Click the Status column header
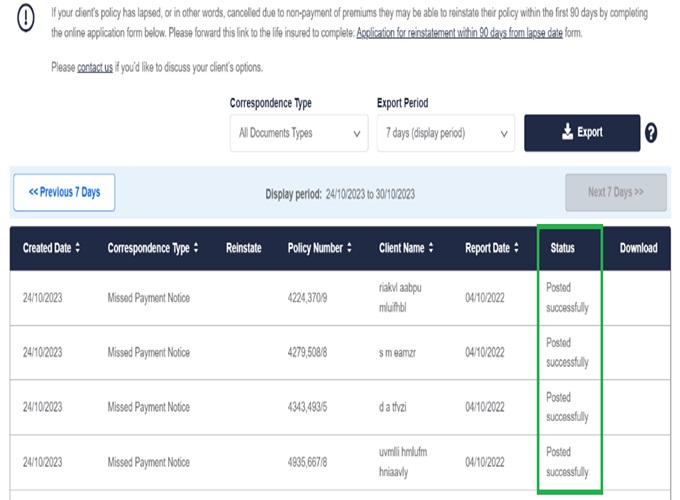Image resolution: width=680 pixels, height=500 pixels. pos(562,248)
